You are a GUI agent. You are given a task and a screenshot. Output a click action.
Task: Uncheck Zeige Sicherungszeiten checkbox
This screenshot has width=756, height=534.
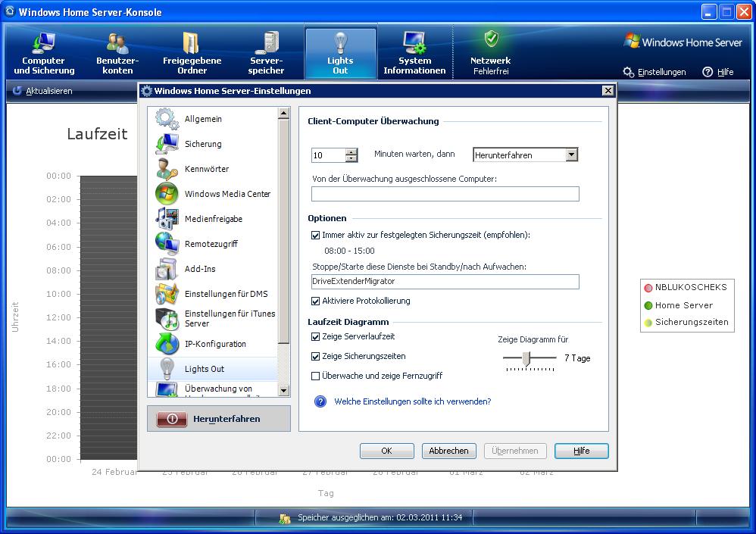click(x=315, y=357)
